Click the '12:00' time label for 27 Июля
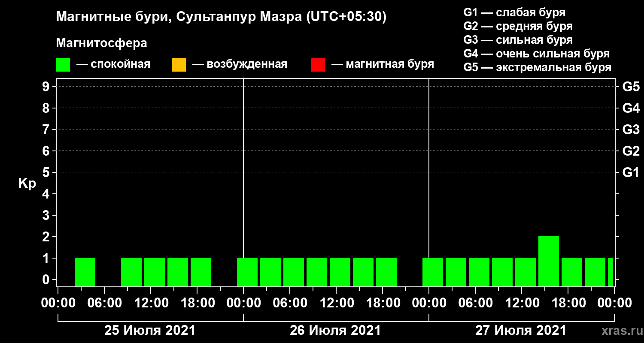Image resolution: width=644 pixels, height=343 pixels. coord(522,303)
